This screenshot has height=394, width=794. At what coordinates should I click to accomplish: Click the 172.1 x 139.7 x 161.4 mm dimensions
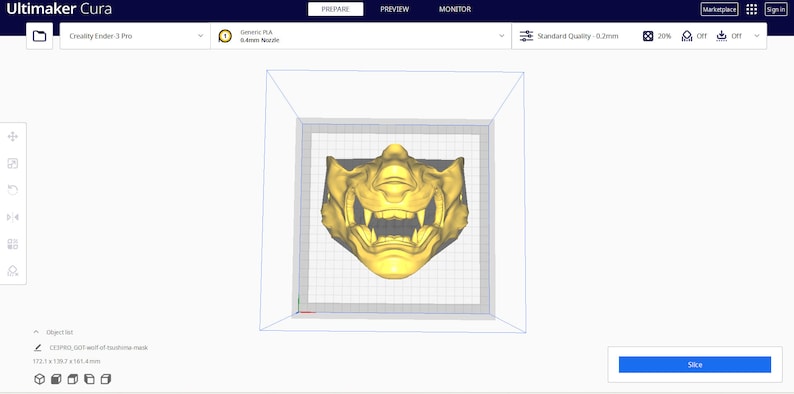[66, 362]
